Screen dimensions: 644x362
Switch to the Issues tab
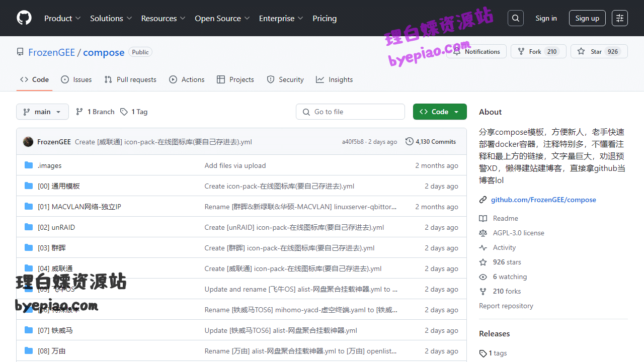(76, 79)
